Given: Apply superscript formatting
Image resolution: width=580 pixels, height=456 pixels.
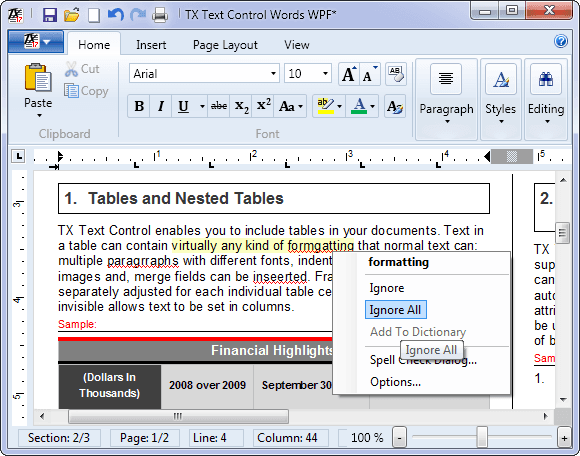Looking at the screenshot, I should pyautogui.click(x=263, y=107).
